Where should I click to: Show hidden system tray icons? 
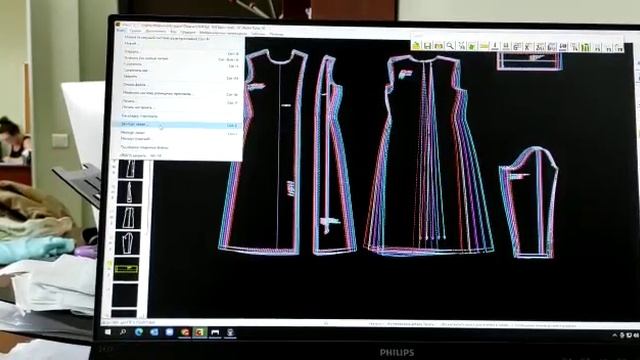(x=614, y=335)
